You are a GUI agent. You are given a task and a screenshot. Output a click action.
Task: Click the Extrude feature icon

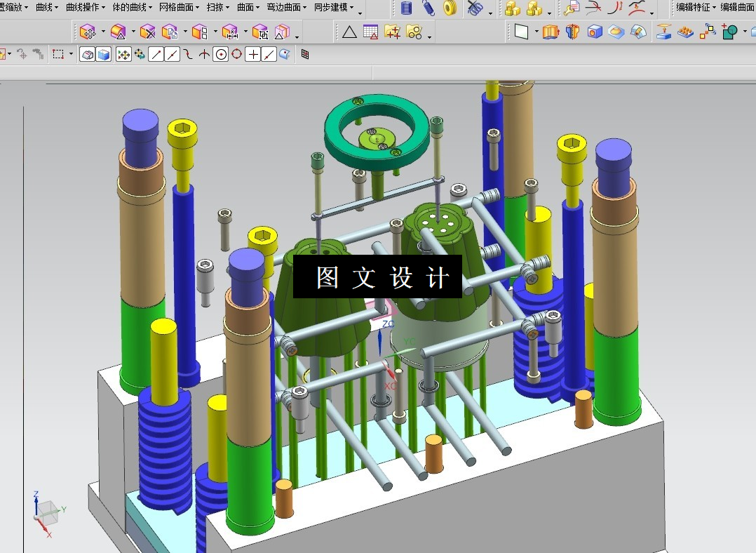(551, 32)
